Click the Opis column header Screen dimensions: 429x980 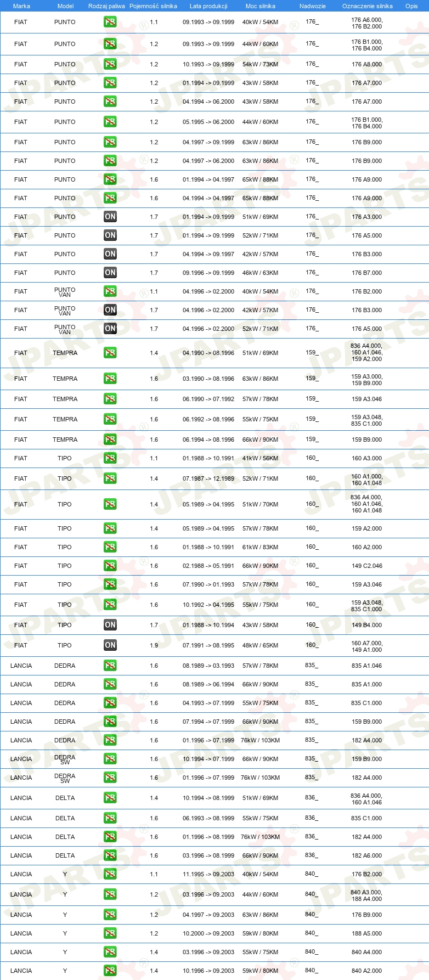coord(411,6)
